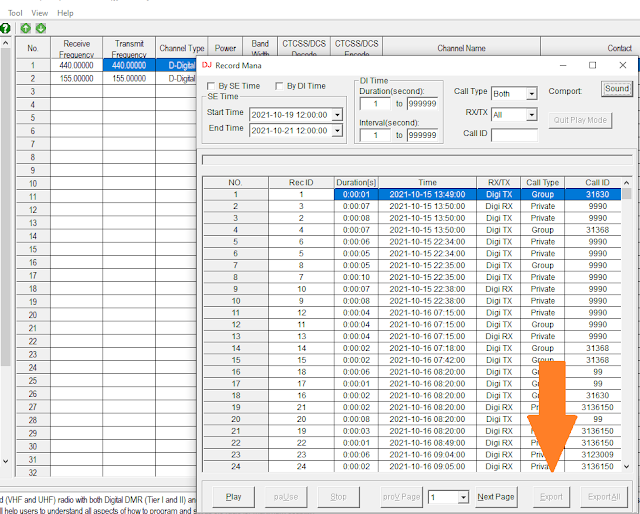Open the Call Type dropdown showing Both
Viewport: 640px width, 514px height.
click(531, 94)
